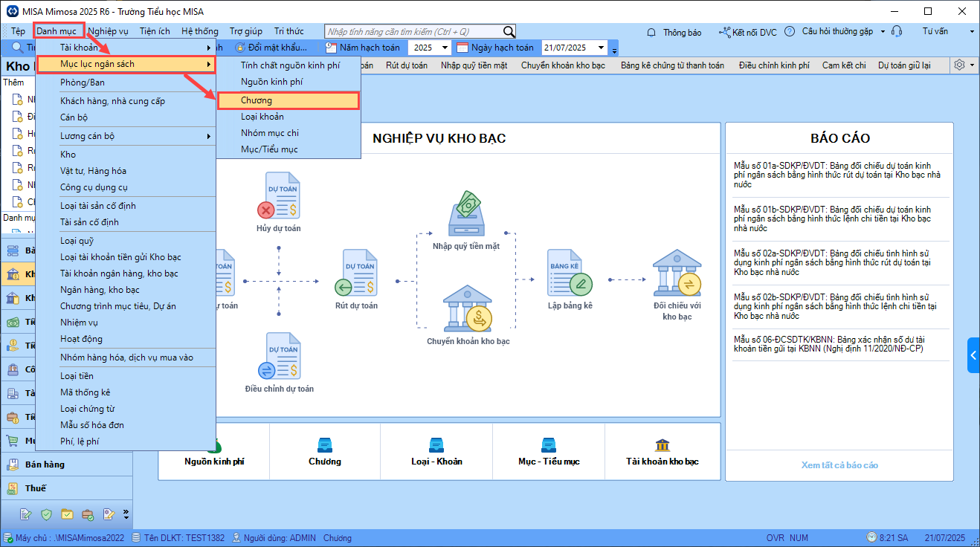Open the Tiện ích menu
This screenshot has width=980, height=547.
pyautogui.click(x=155, y=31)
